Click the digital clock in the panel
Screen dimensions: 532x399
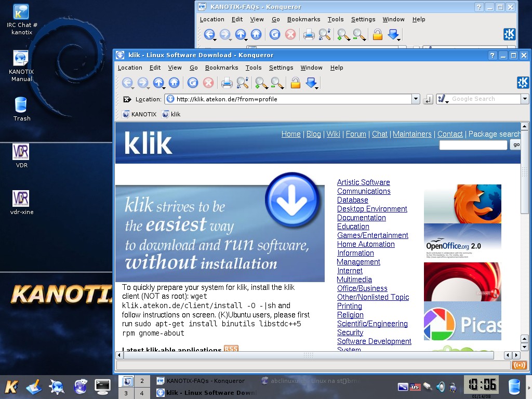pyautogui.click(x=482, y=385)
